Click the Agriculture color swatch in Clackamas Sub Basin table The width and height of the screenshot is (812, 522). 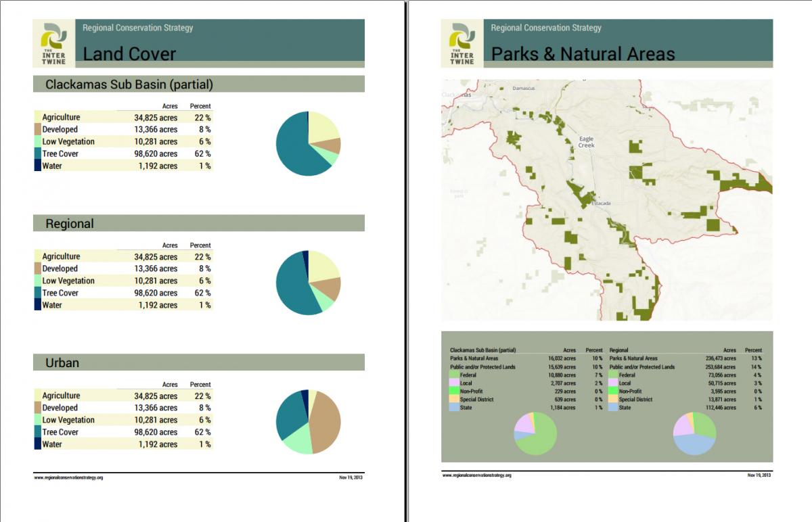click(37, 117)
